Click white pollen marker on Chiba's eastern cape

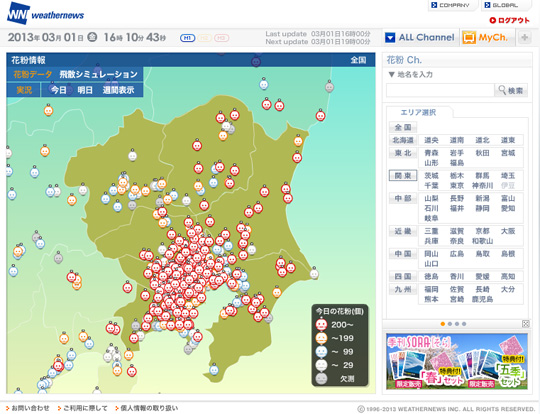[x=314, y=273]
